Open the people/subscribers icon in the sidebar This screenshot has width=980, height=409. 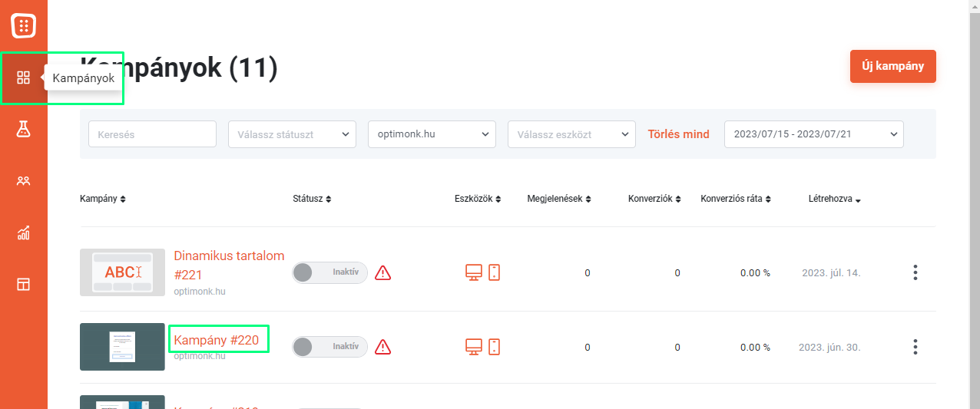(x=24, y=181)
